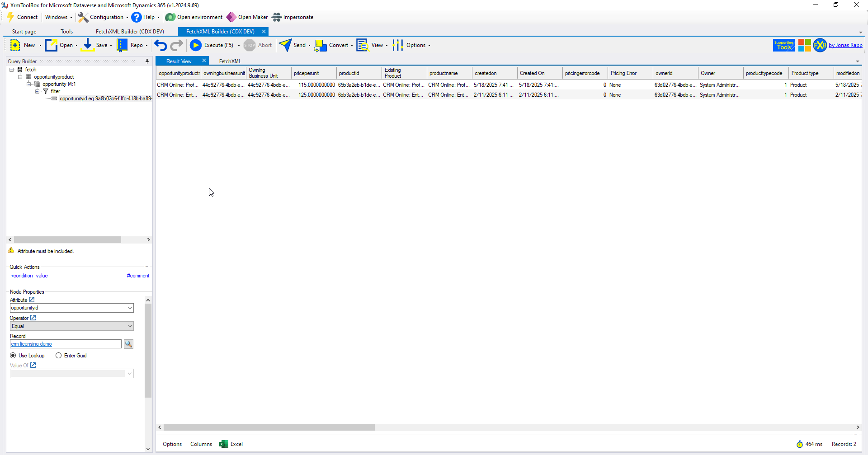Collapse the Quick Actions section
Viewport: 868px width, 455px height.
pyautogui.click(x=147, y=267)
